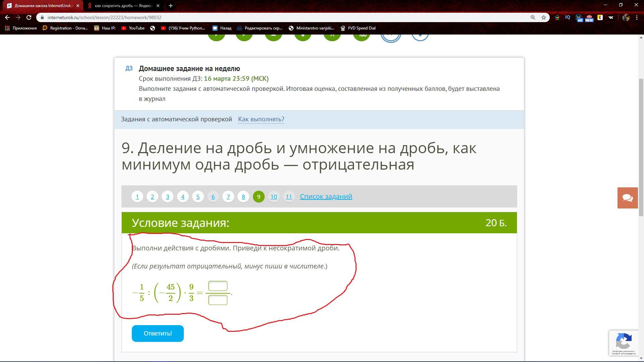Click the zoom magnifier icon in address bar
Viewport: 644px width, 362px height.
pos(533,17)
